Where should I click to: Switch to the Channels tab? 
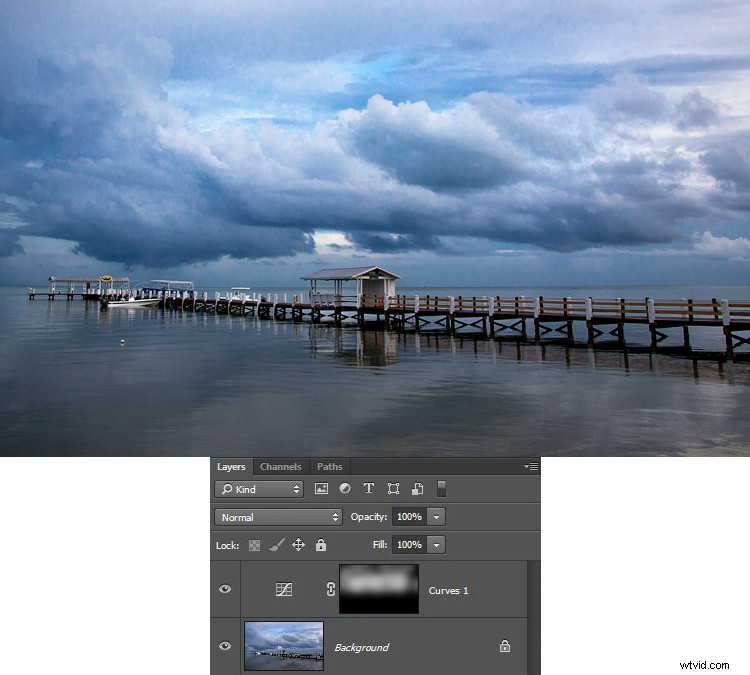pyautogui.click(x=280, y=466)
